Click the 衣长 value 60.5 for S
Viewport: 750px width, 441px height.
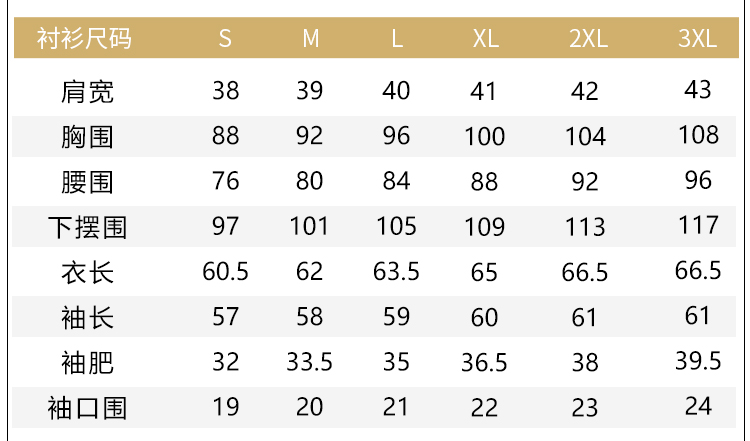[x=225, y=271]
